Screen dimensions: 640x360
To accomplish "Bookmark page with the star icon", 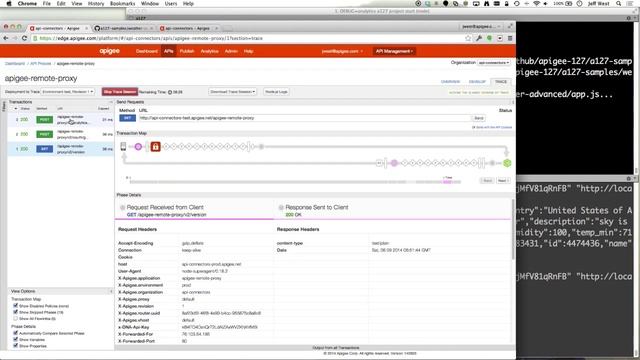I will tap(468, 38).
